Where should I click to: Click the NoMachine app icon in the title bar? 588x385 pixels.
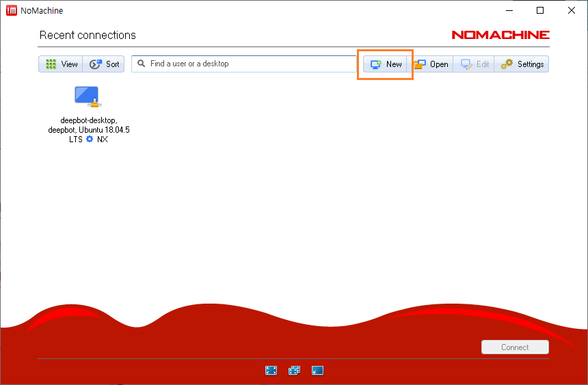[12, 10]
